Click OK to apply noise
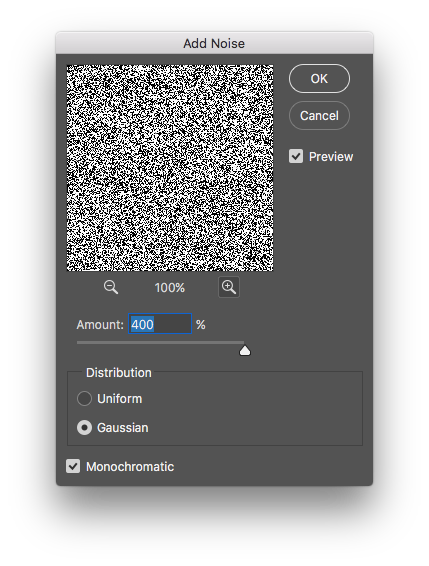429x566 pixels. click(x=319, y=79)
